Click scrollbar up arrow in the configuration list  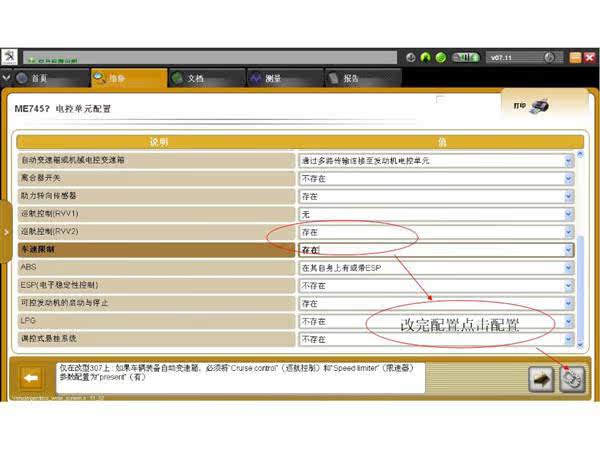tap(580, 155)
